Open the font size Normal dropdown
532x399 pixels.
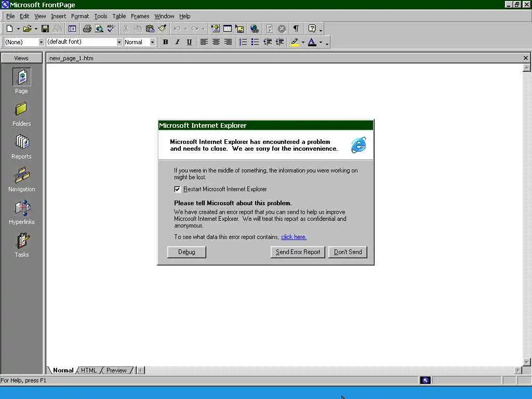152,42
